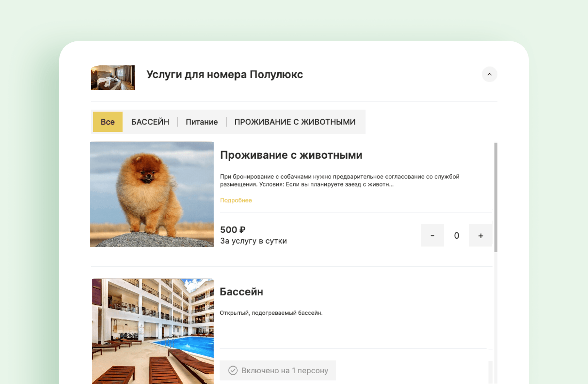Click the Бассейн pool photo
588x384 pixels.
click(153, 331)
